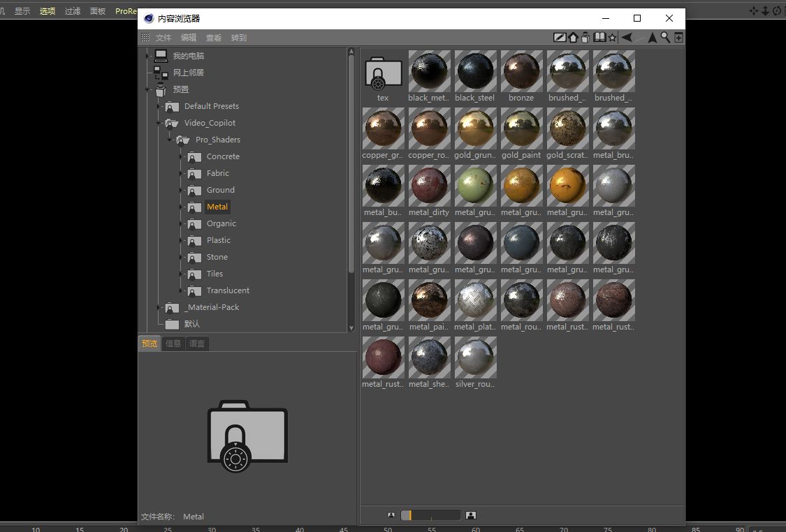The height and width of the screenshot is (532, 786).
Task: Open the 文件 menu
Action: point(163,38)
